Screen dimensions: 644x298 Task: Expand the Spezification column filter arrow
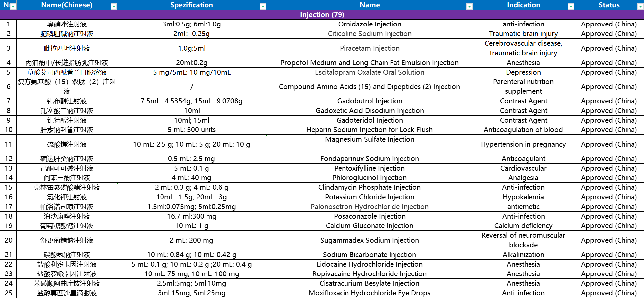pyautogui.click(x=262, y=7)
